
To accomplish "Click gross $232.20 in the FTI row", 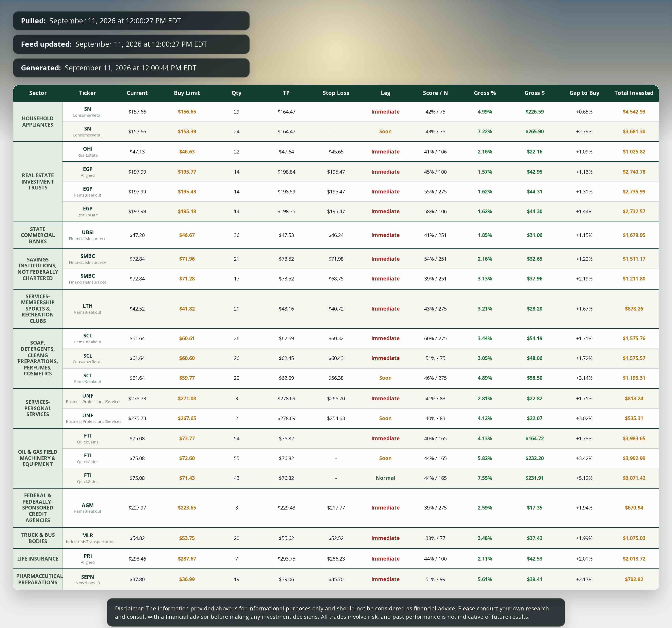I will (x=534, y=458).
